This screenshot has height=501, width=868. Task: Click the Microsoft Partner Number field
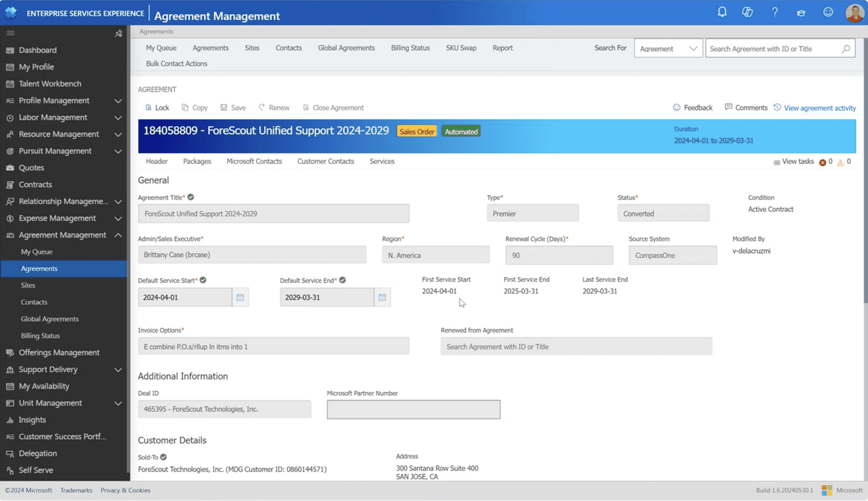pyautogui.click(x=413, y=410)
